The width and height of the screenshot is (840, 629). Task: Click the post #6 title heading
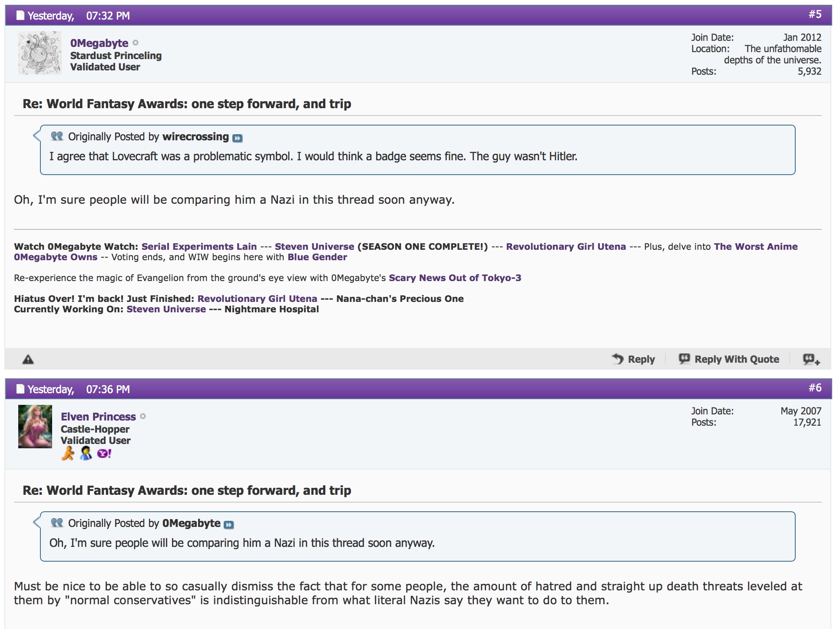(x=187, y=490)
